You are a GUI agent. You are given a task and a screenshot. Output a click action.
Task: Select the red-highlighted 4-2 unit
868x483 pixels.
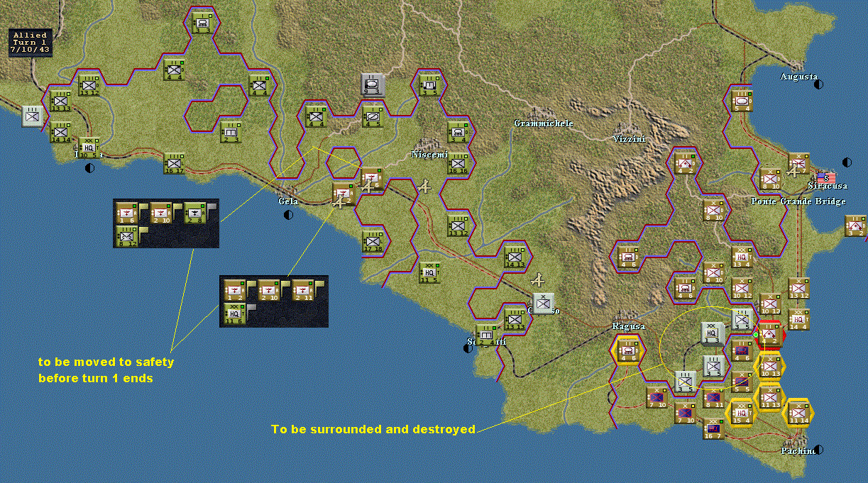(x=770, y=335)
